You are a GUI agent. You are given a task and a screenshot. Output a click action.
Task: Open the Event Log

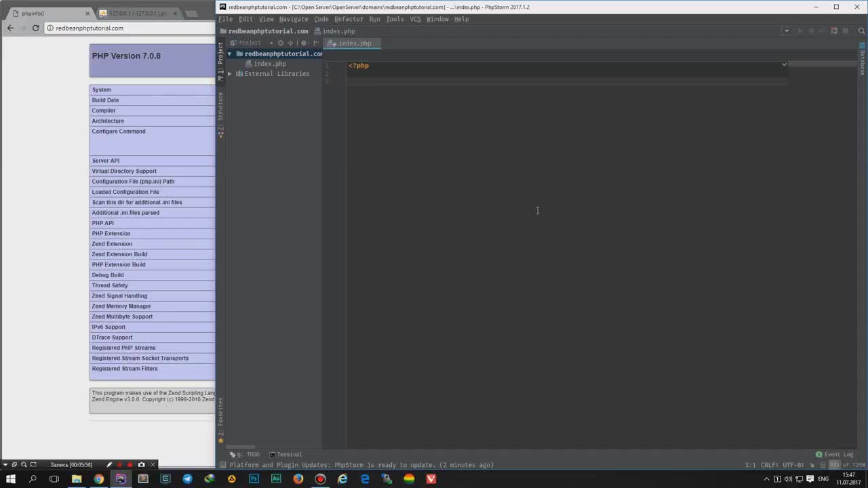tap(834, 455)
